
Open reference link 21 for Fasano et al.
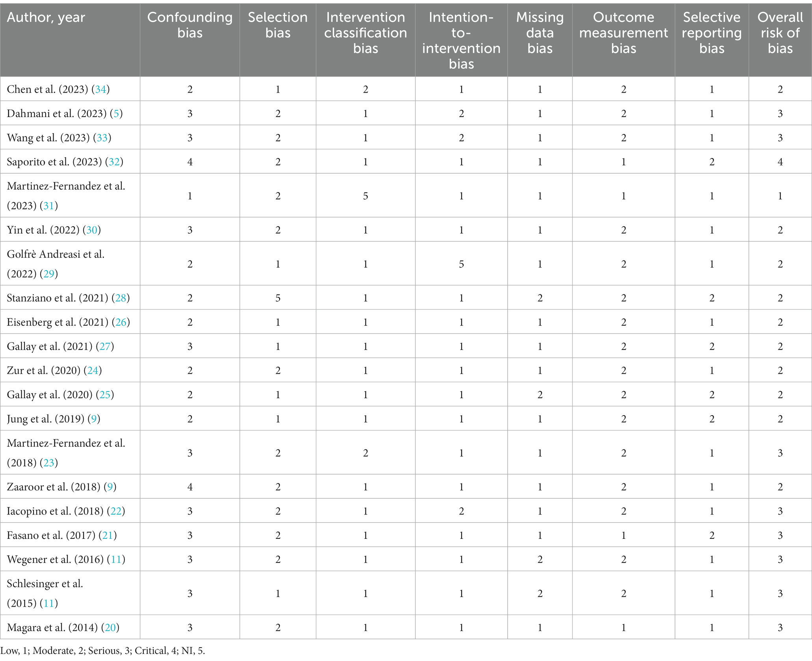[x=108, y=535]
